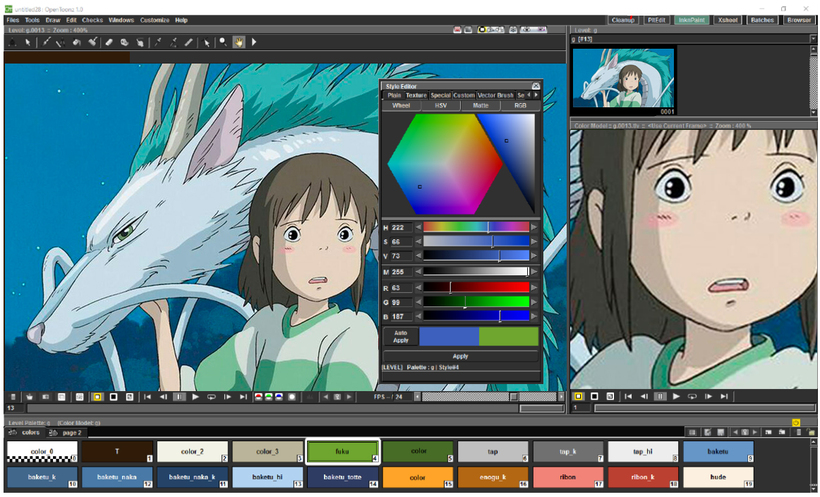The height and width of the screenshot is (497, 820).
Task: Pick the Brush tool
Action: pyautogui.click(x=46, y=42)
